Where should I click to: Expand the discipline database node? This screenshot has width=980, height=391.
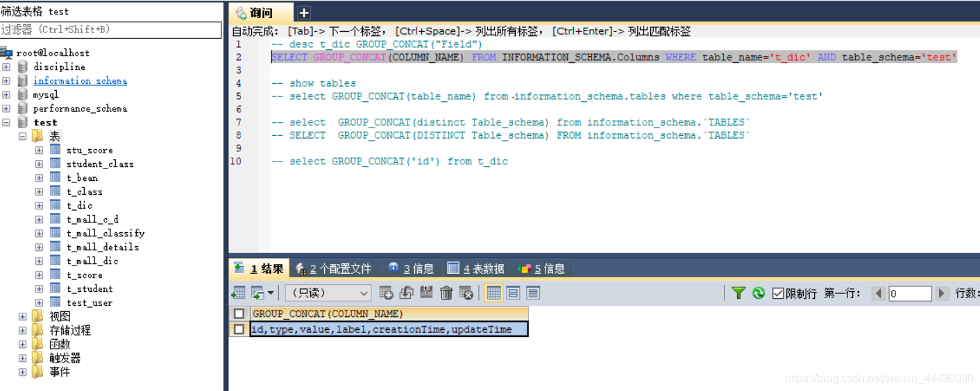point(6,67)
